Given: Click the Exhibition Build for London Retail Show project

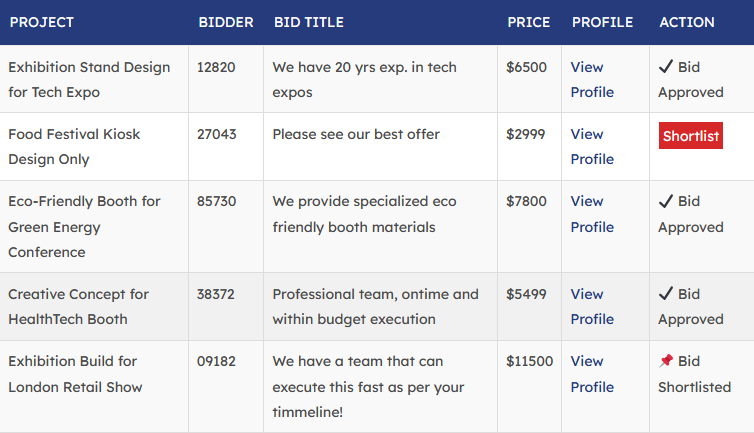Looking at the screenshot, I should pyautogui.click(x=75, y=374).
